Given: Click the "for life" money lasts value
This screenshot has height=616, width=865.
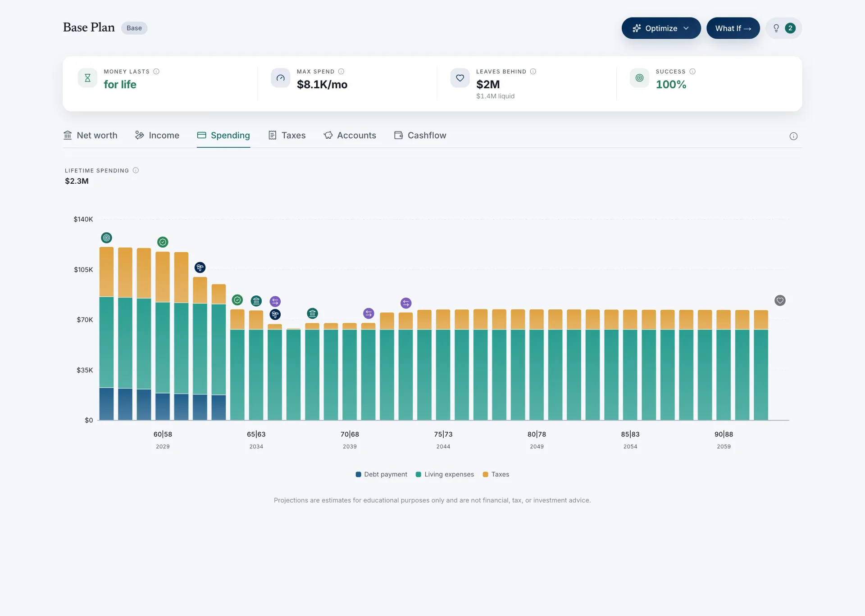Looking at the screenshot, I should click(x=120, y=84).
